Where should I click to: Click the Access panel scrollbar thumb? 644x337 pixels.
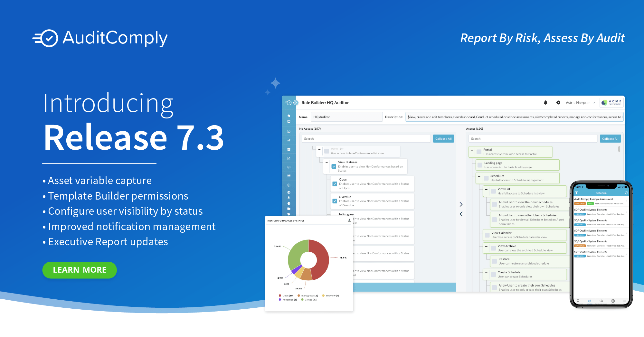[619, 149]
